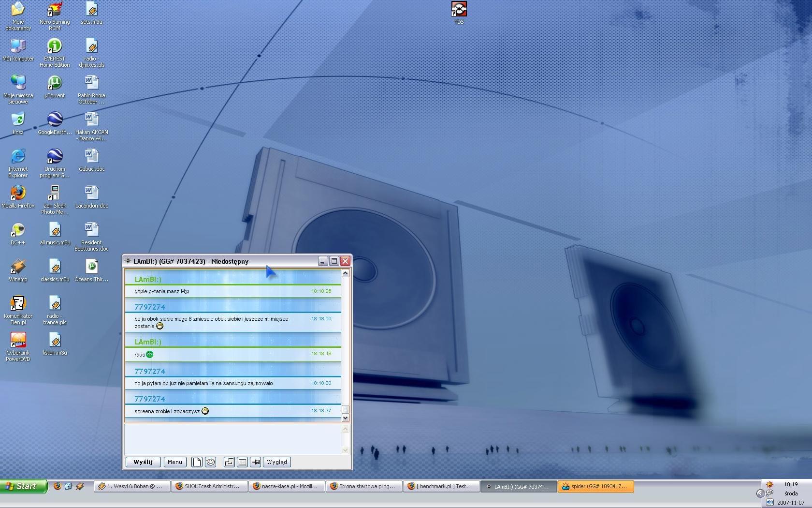Click the blank page icon in chat toolbar
Screen dimensions: 812x508
click(x=197, y=462)
